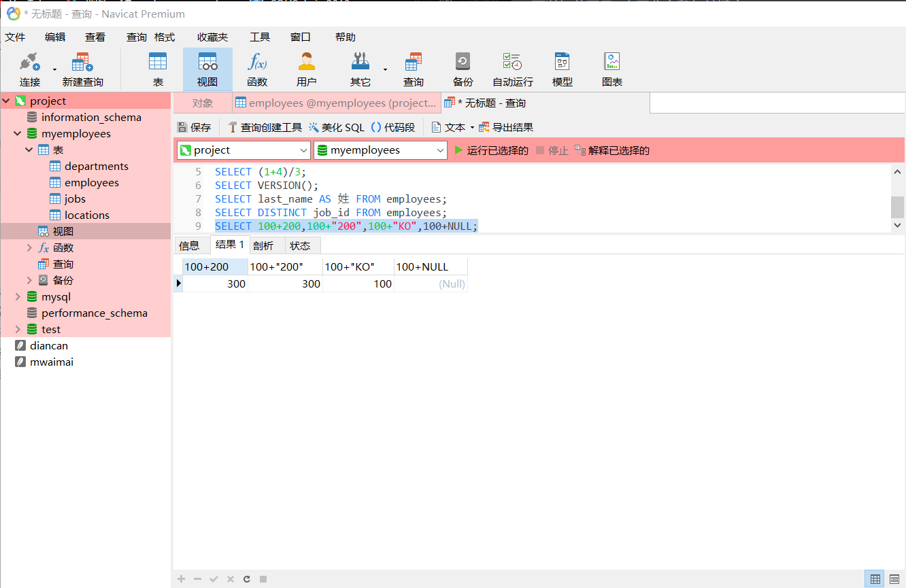Switch to the 对象 objects tab
This screenshot has width=906, height=588.
[x=203, y=103]
